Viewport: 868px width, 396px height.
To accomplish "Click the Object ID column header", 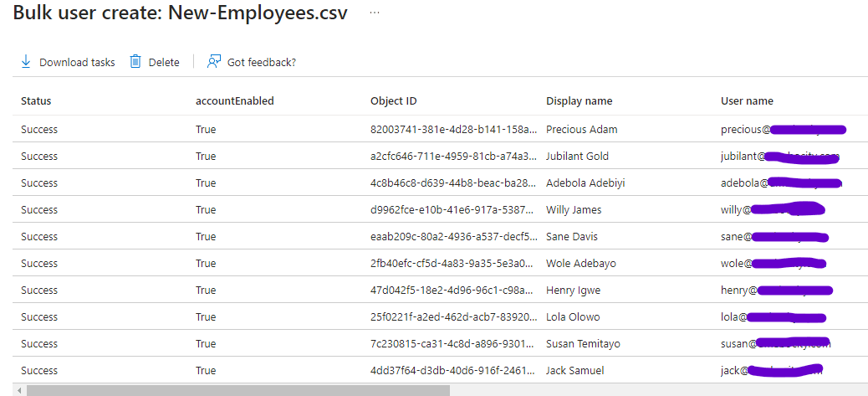I will [x=393, y=101].
